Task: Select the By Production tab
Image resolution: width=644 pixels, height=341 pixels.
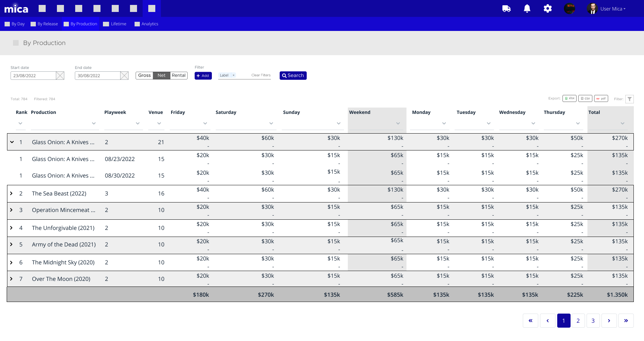Action: coord(80,24)
